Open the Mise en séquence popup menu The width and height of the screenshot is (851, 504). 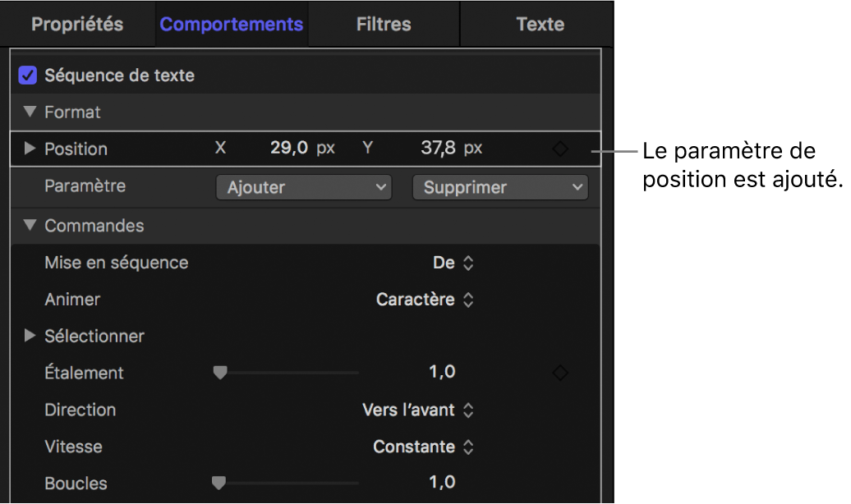(453, 263)
